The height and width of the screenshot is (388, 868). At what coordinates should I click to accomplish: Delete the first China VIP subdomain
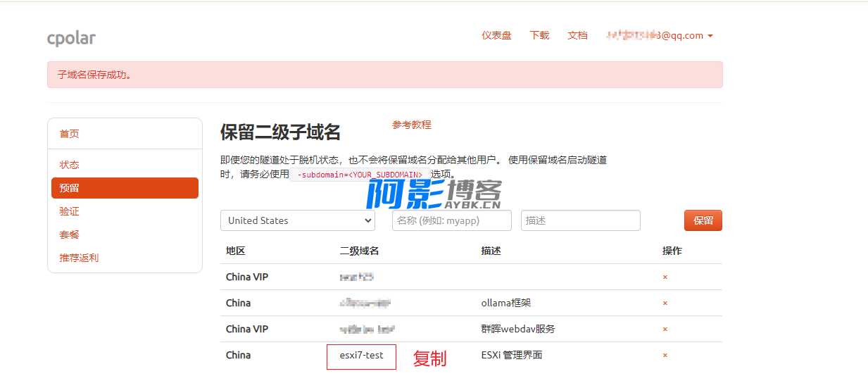tap(665, 277)
